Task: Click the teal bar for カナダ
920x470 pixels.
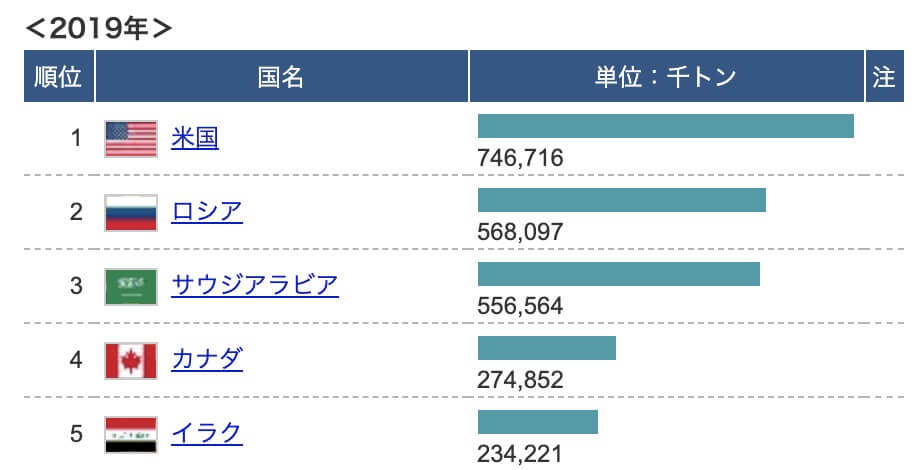Action: coord(547,348)
